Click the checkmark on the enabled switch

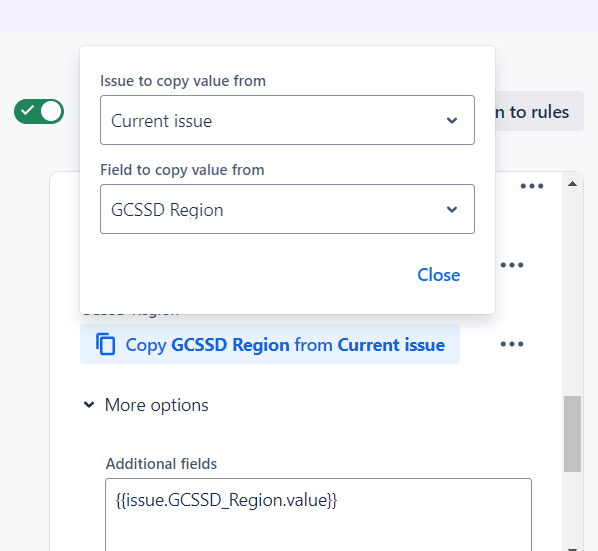[x=27, y=111]
